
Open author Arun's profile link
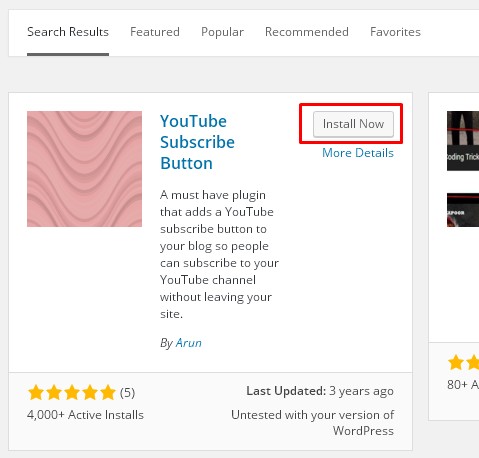tap(189, 343)
